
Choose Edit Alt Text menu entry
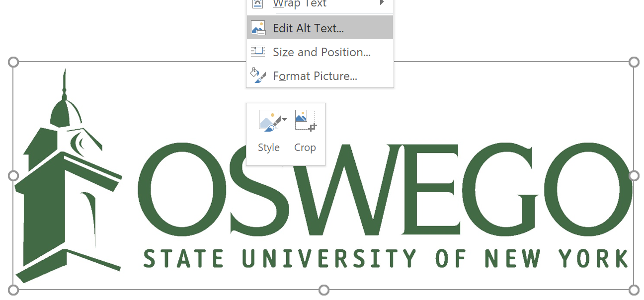(x=320, y=28)
